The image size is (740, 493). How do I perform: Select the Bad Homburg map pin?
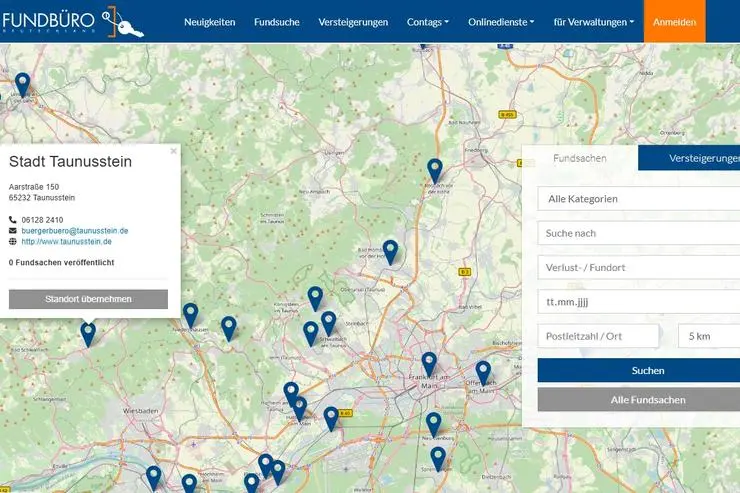tap(390, 250)
